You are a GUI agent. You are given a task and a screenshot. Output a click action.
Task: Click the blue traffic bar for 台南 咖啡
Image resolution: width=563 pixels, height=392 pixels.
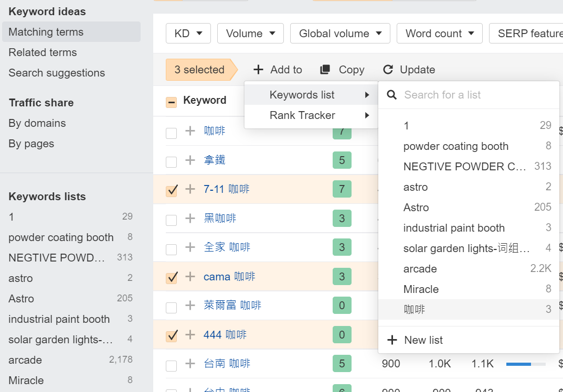coord(518,364)
